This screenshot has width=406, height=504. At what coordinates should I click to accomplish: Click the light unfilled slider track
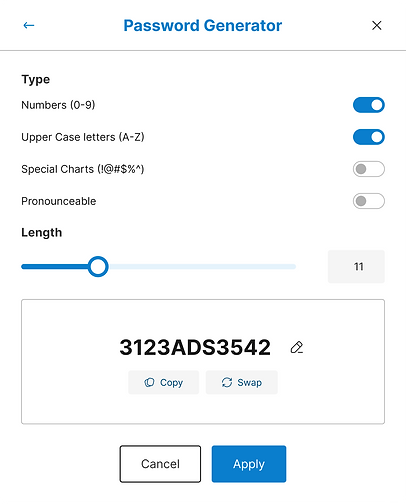[202, 267]
